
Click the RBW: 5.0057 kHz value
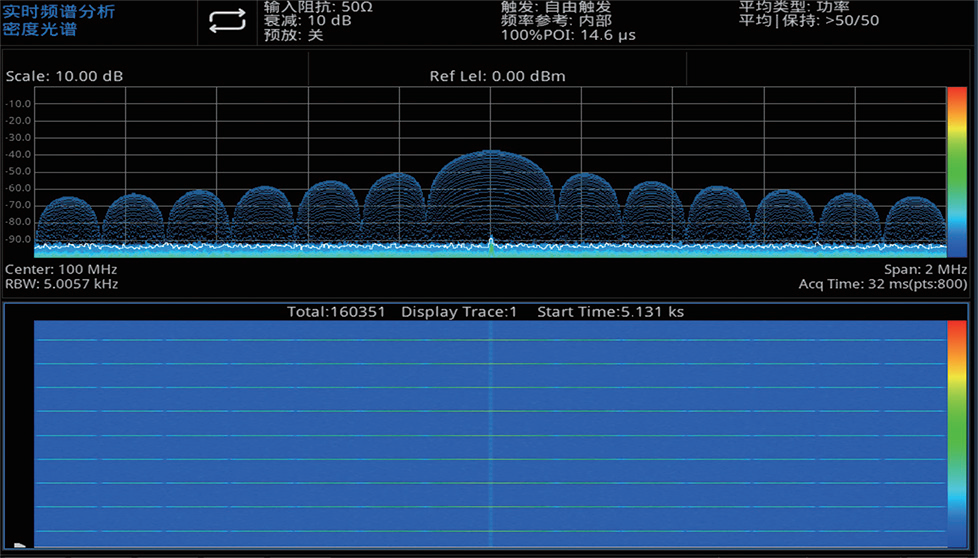point(61,284)
